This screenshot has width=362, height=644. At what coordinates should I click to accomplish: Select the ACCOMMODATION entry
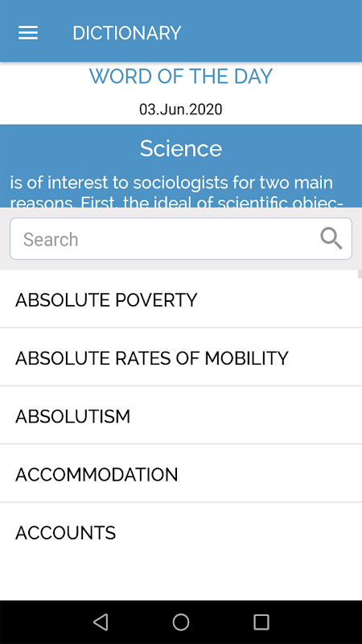pyautogui.click(x=180, y=473)
